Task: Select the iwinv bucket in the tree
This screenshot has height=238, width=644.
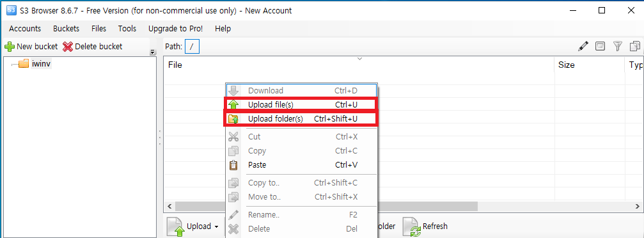Action: coord(41,64)
